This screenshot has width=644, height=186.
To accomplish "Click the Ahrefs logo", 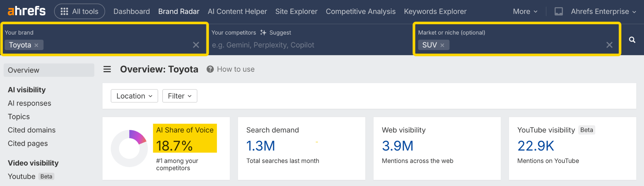I will point(26,11).
